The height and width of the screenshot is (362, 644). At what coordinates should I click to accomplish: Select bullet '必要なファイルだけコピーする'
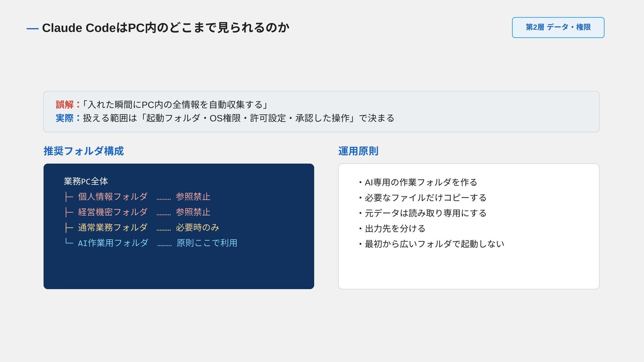tap(422, 198)
